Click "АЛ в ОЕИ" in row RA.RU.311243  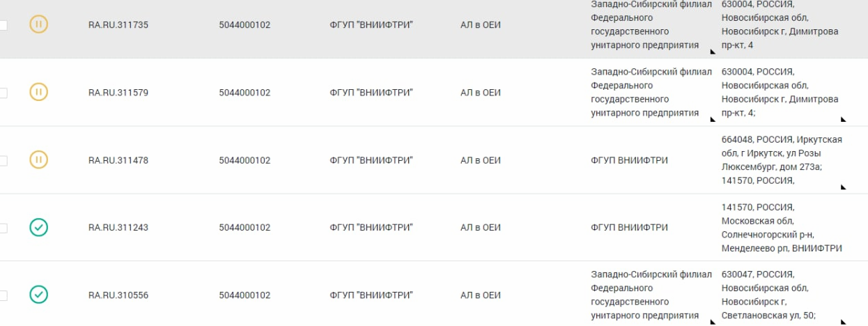pos(481,228)
